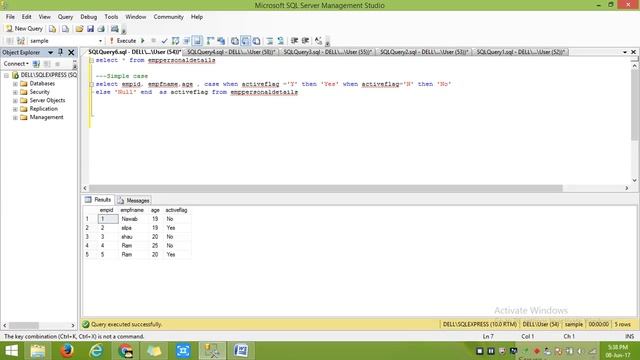The image size is (640, 360).
Task: Expand the Databases folder
Action: [x=15, y=84]
